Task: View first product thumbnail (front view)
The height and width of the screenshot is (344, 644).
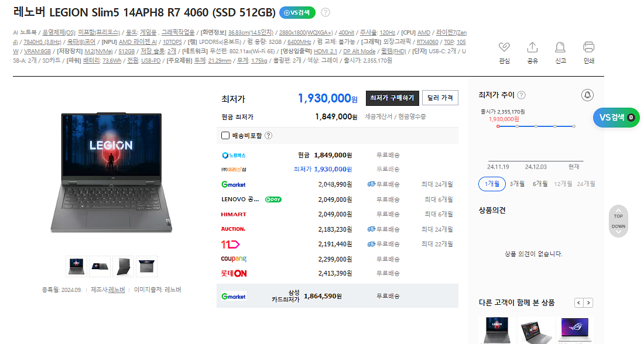Action: point(76,266)
